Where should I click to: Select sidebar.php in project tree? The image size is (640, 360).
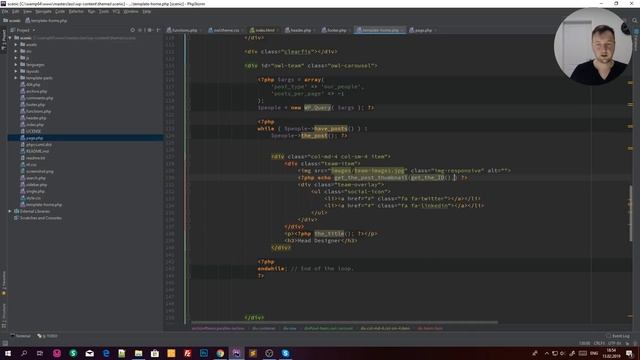point(36,184)
